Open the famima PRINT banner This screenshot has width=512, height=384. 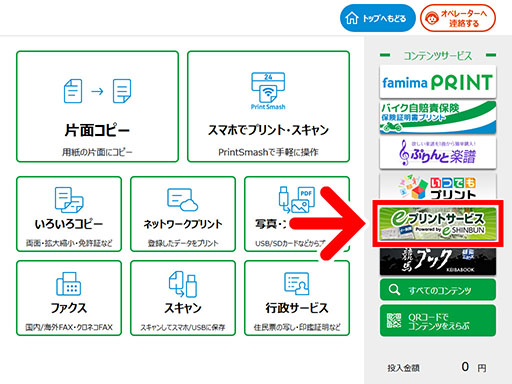coord(438,82)
